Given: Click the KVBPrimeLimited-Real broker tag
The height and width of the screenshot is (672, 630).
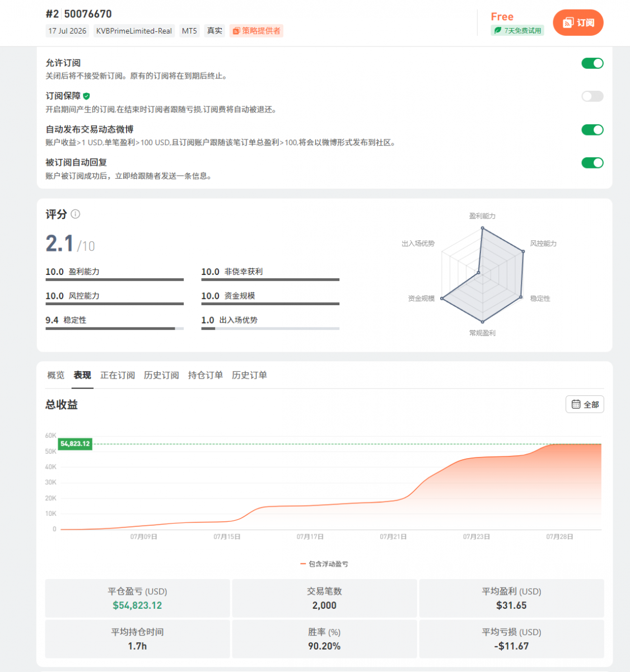Looking at the screenshot, I should pyautogui.click(x=134, y=31).
